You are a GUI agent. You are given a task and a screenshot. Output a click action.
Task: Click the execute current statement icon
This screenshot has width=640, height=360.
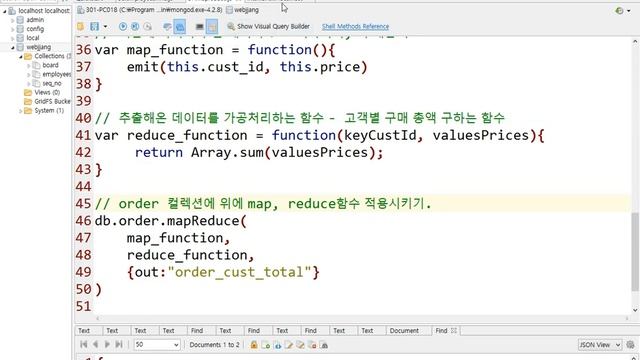pyautogui.click(x=135, y=27)
